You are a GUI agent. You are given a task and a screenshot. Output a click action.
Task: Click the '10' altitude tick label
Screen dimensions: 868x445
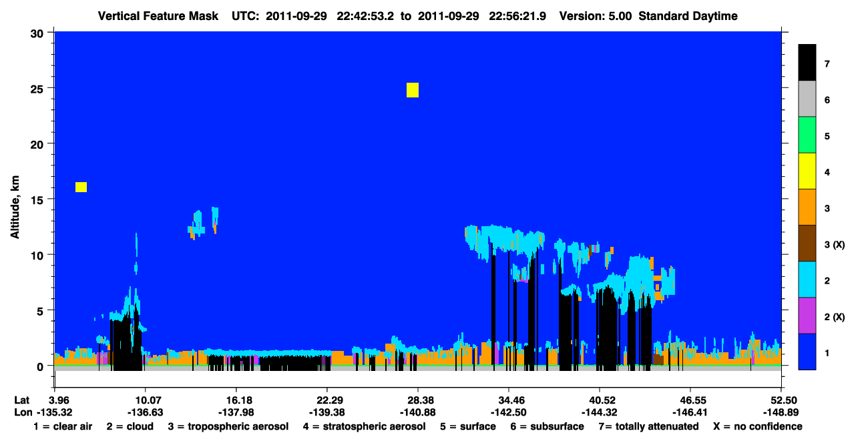point(39,255)
